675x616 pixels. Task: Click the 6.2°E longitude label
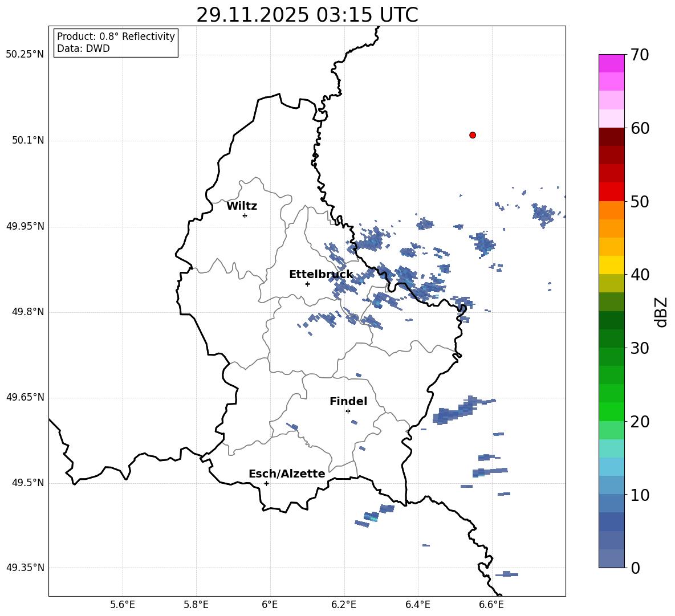coord(344,605)
